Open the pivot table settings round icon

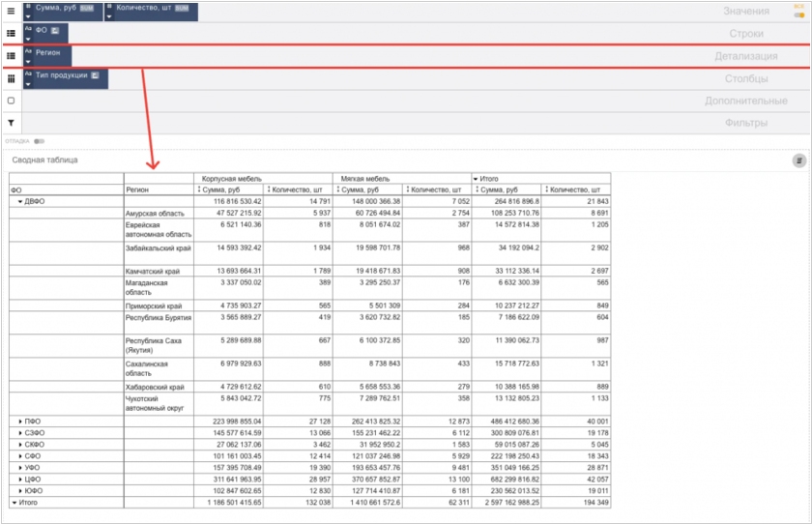pyautogui.click(x=798, y=160)
